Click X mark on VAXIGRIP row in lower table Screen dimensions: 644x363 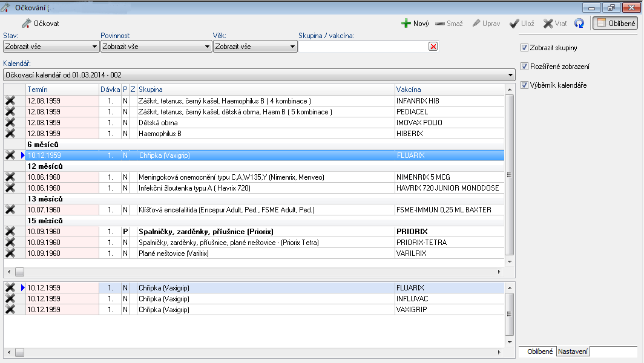point(10,309)
